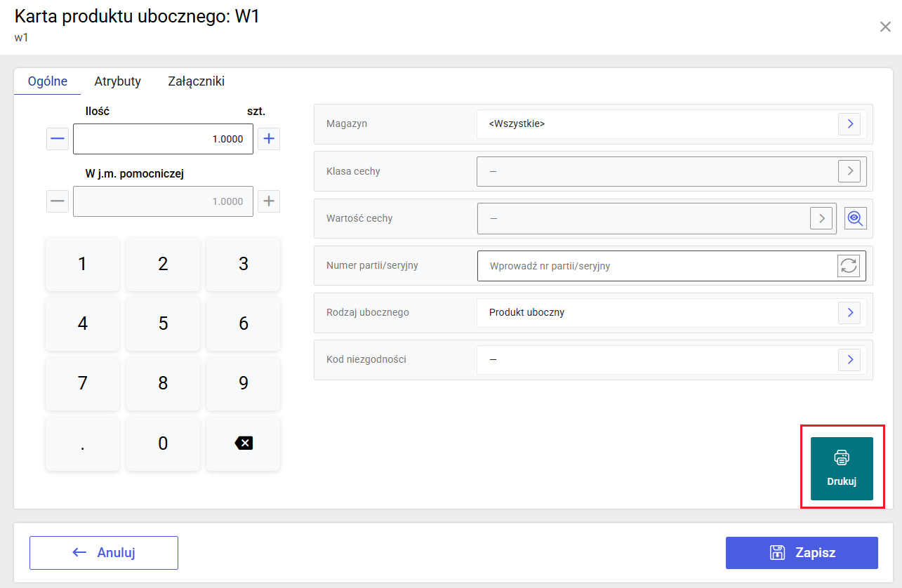Switch to the Atrybuty tab
The image size is (902, 588).
(118, 81)
